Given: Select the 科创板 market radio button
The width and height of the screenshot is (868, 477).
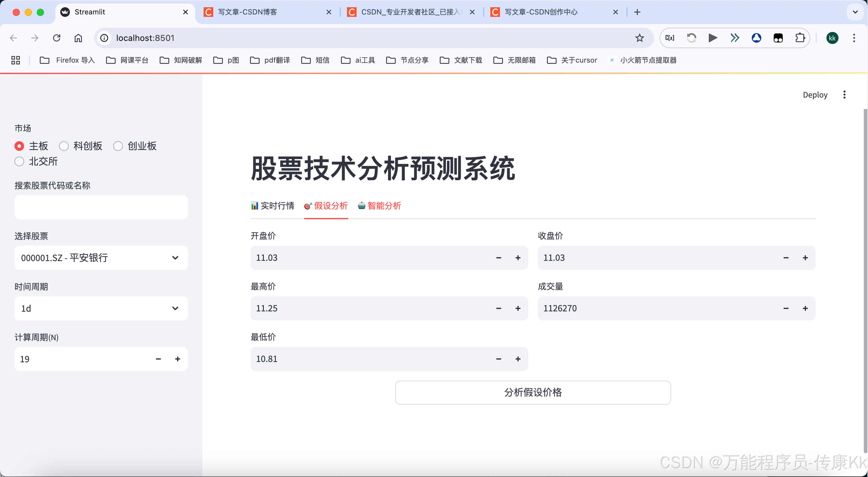Looking at the screenshot, I should coord(64,146).
